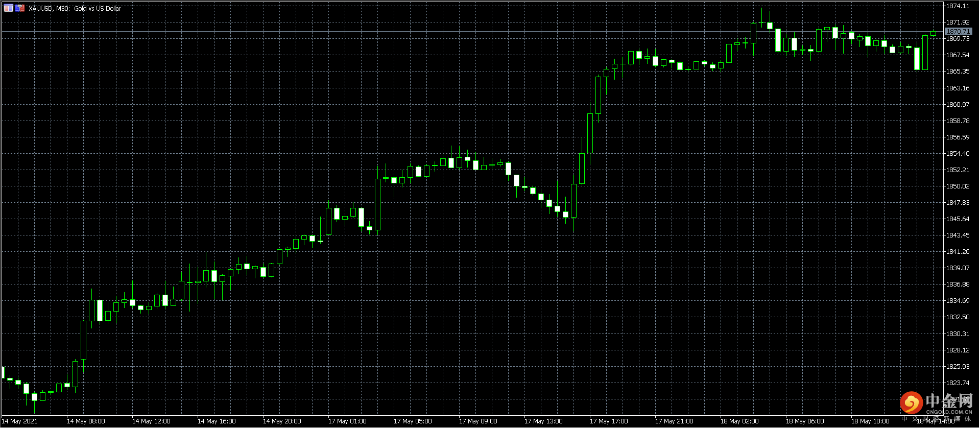Click the 1865.35 price axis label
This screenshot has height=428, width=980.
coord(958,72)
